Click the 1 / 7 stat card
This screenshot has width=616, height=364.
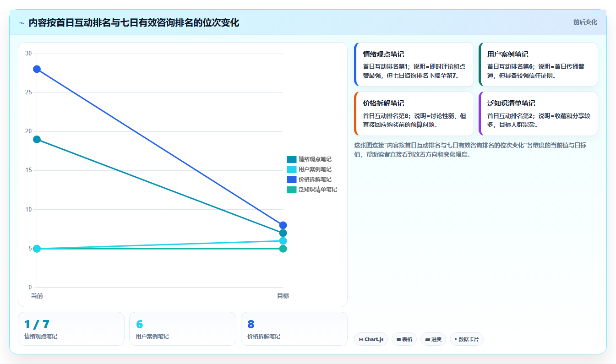(x=71, y=329)
